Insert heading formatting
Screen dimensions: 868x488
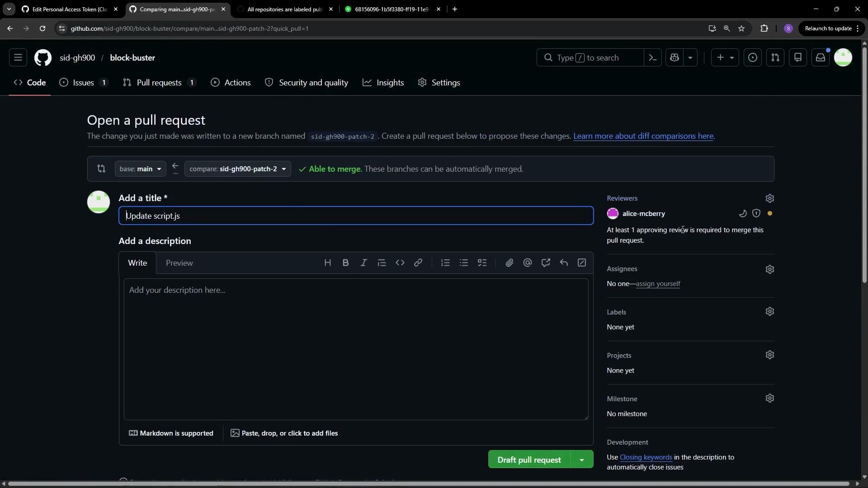328,263
